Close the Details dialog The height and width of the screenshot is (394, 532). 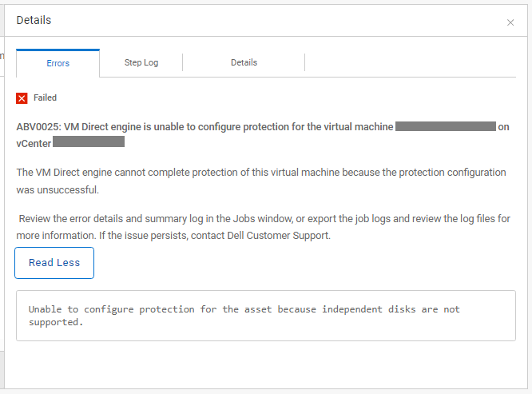[510, 22]
